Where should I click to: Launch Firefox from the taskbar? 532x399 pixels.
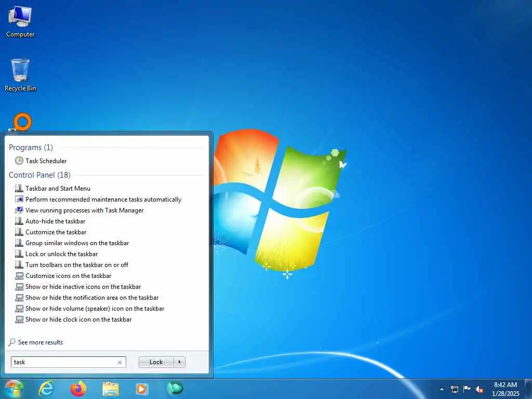(x=78, y=389)
